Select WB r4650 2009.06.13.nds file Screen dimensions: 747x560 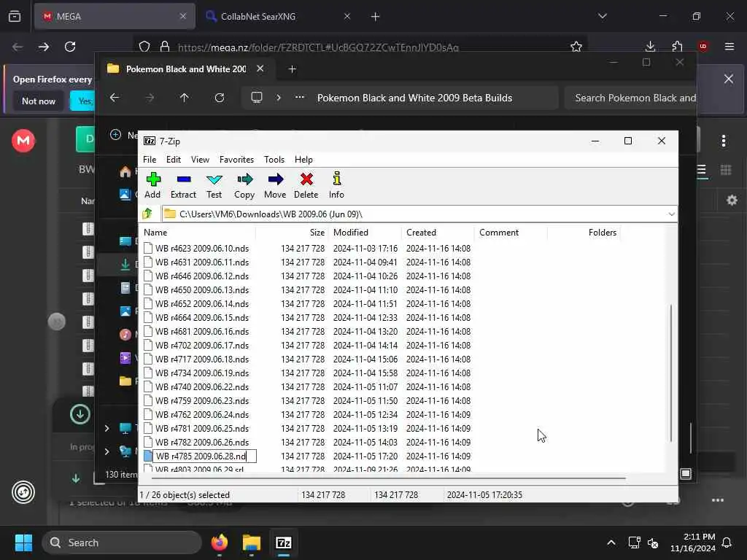(x=202, y=289)
